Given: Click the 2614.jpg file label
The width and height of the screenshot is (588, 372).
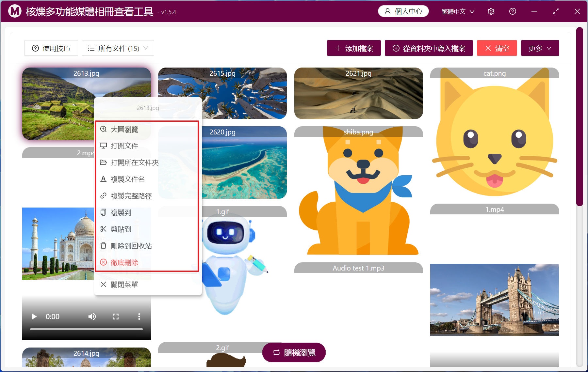Looking at the screenshot, I should point(86,353).
